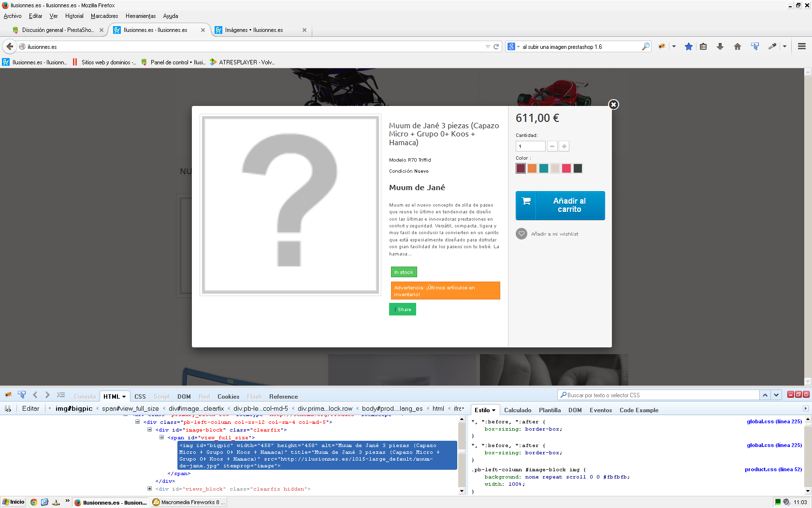The width and height of the screenshot is (812, 508).
Task: Activate the eyedropper color picker icon
Action: pos(772,46)
